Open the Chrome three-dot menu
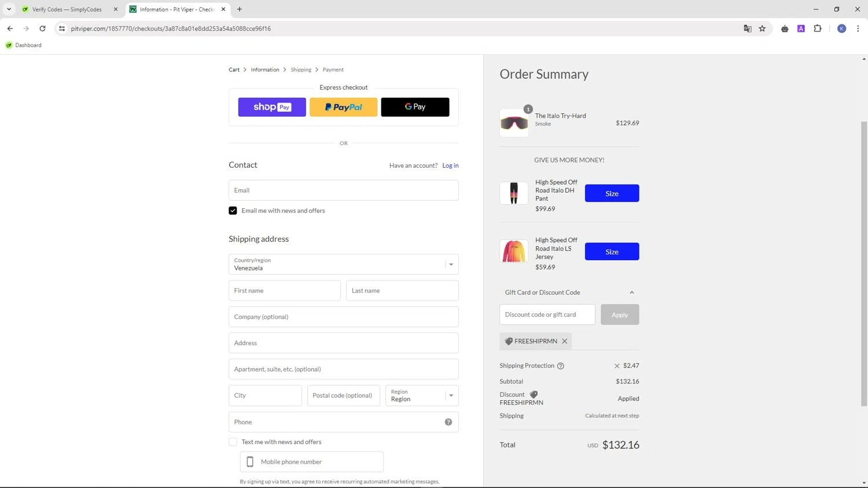This screenshot has width=868, height=488. click(858, 28)
